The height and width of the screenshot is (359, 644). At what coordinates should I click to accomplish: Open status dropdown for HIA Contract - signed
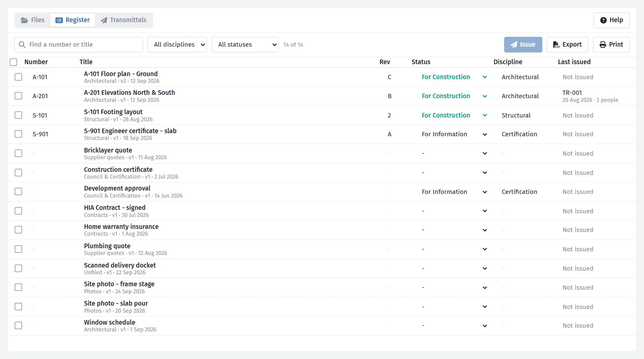click(x=454, y=211)
